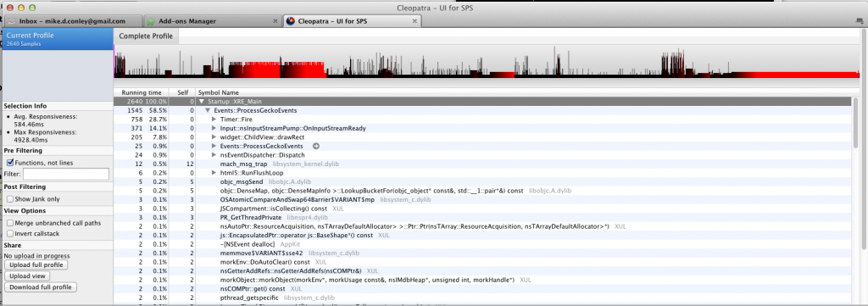Switch to the Inbox - mike.d.conley@gmail.com tab
The width and height of the screenshot is (868, 306).
pos(72,21)
